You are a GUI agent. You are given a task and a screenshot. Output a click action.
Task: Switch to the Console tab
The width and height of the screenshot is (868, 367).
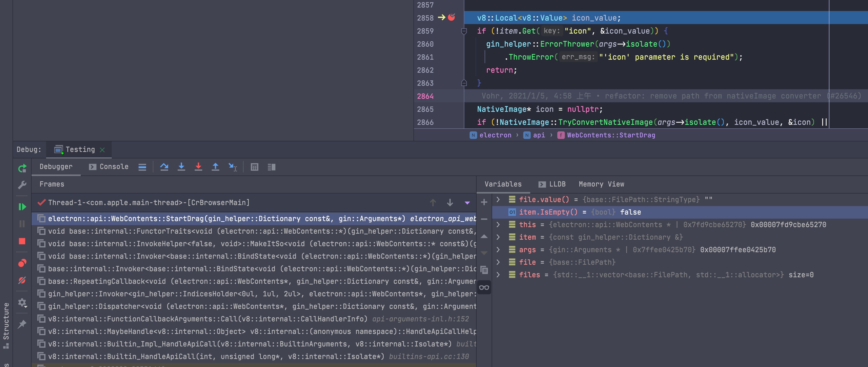109,167
